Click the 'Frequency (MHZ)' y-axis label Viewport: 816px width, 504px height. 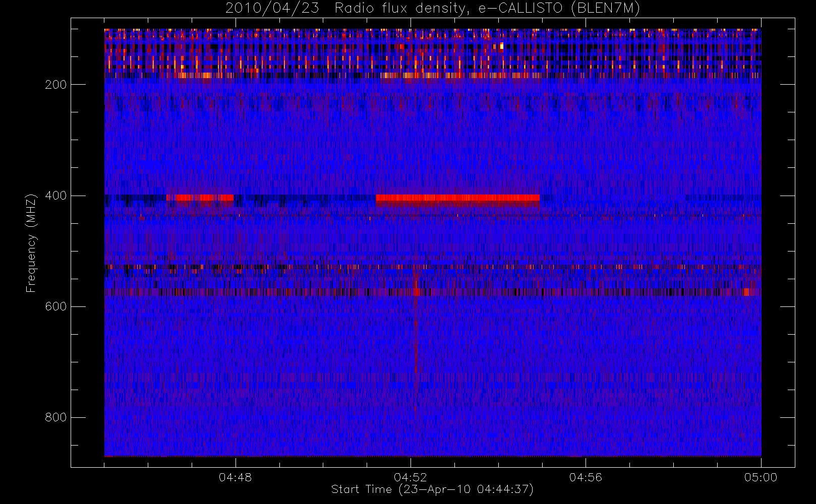(31, 243)
